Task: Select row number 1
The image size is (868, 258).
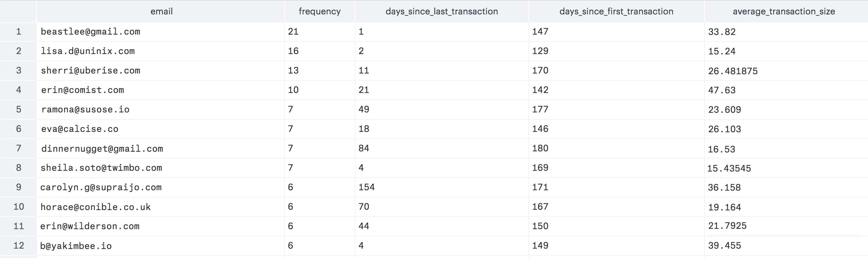Action: (19, 32)
